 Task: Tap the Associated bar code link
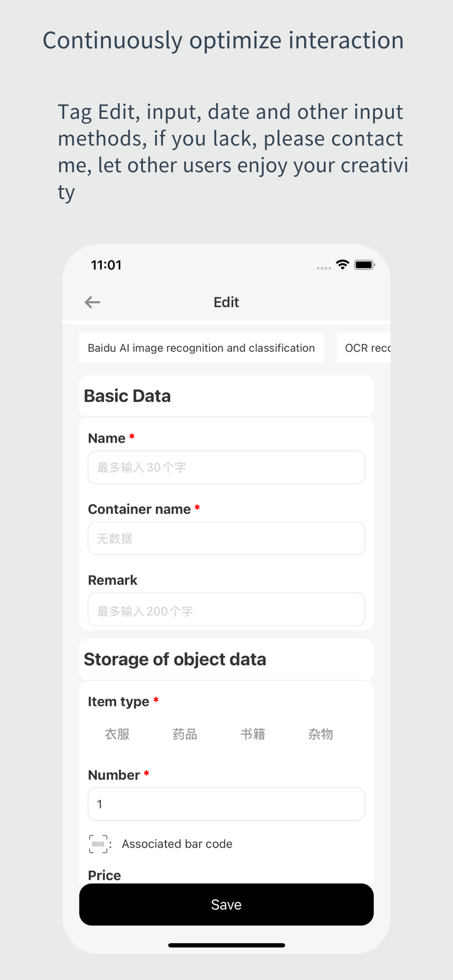(177, 844)
